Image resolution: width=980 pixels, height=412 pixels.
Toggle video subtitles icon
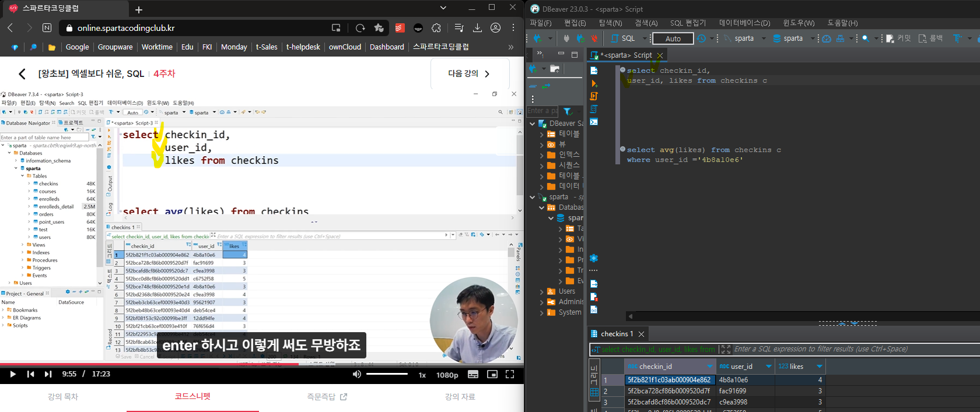click(473, 374)
